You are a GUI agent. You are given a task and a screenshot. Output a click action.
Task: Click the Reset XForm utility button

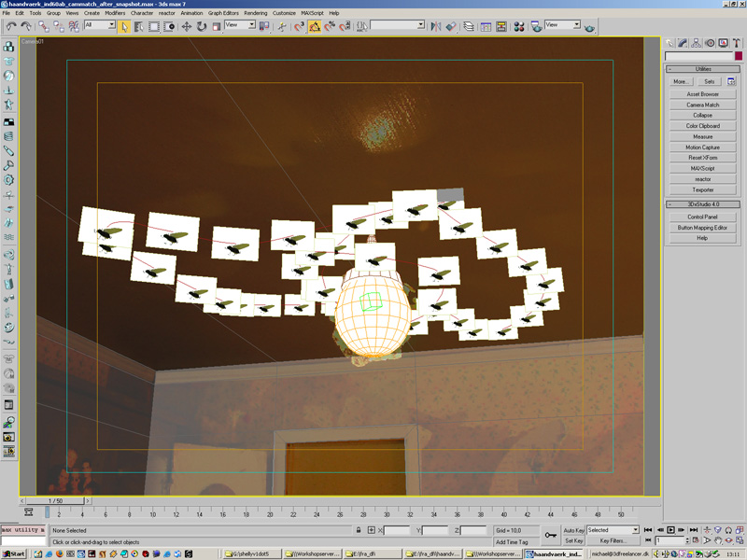point(703,158)
